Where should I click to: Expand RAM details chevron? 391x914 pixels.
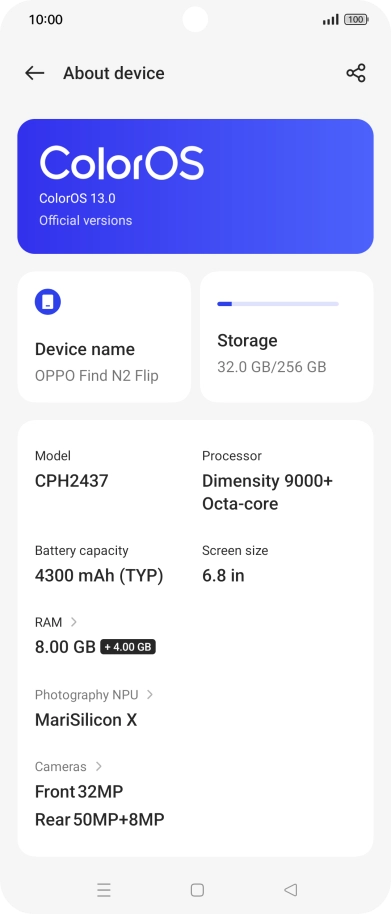74,622
